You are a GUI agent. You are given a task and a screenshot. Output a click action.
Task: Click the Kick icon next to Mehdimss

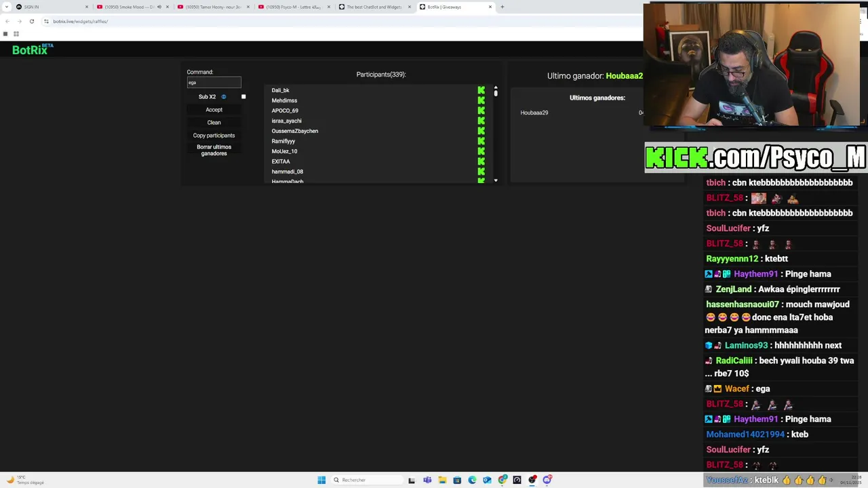(481, 100)
